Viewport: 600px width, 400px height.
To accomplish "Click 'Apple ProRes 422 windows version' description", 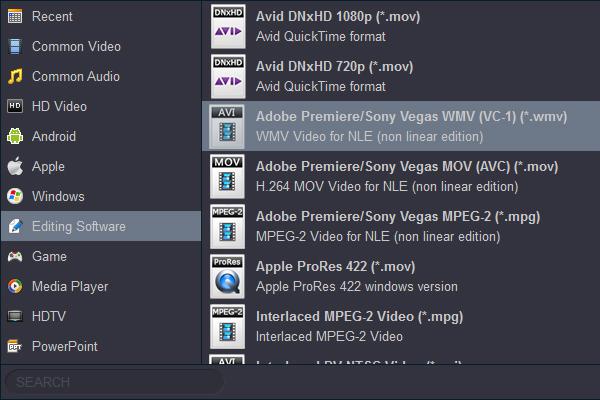I will (357, 287).
